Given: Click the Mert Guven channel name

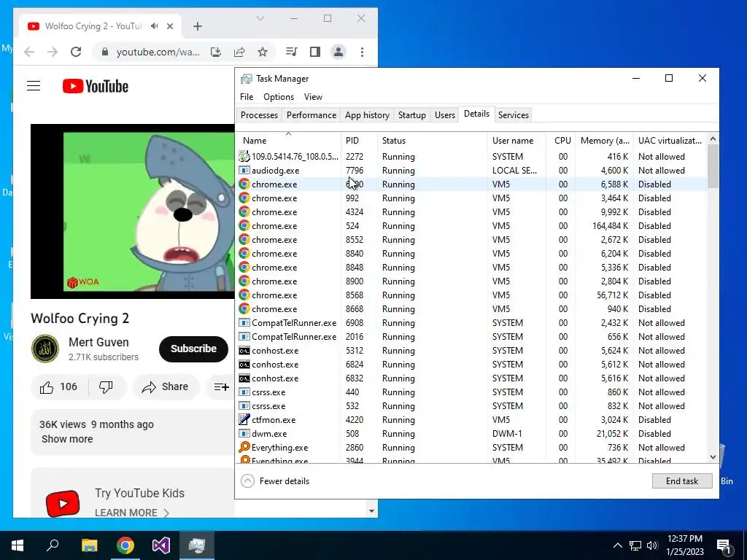Looking at the screenshot, I should pyautogui.click(x=98, y=342).
